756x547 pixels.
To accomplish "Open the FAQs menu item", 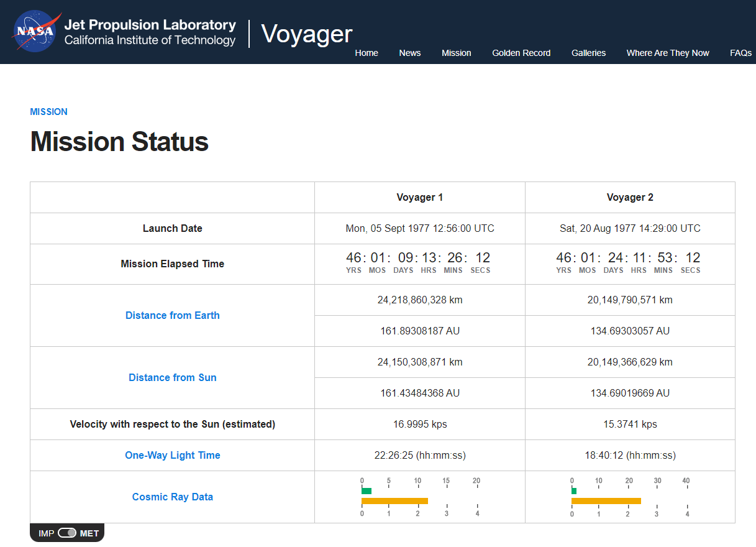I will tap(741, 53).
